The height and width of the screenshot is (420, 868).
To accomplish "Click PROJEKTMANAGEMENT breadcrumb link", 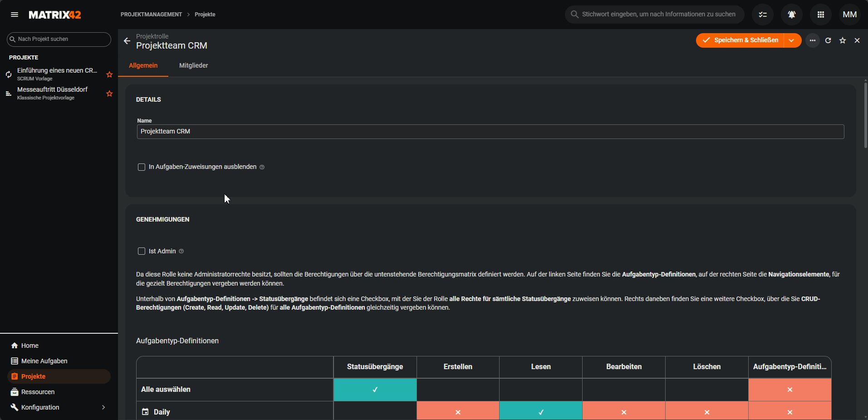I will pyautogui.click(x=151, y=15).
